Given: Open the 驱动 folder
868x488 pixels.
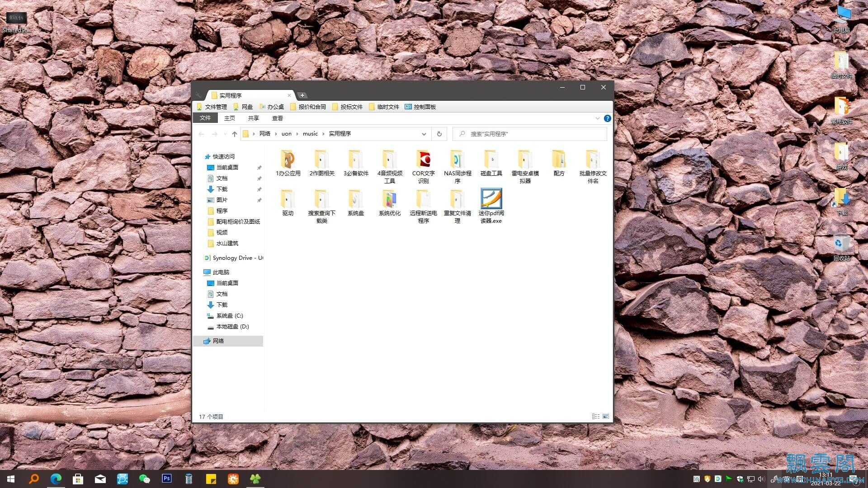Looking at the screenshot, I should (288, 203).
